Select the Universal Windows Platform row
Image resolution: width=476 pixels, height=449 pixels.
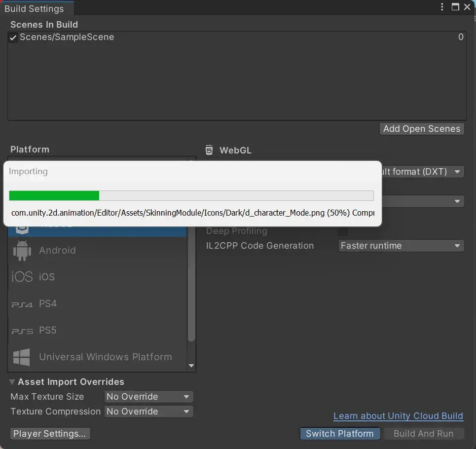[x=98, y=357]
